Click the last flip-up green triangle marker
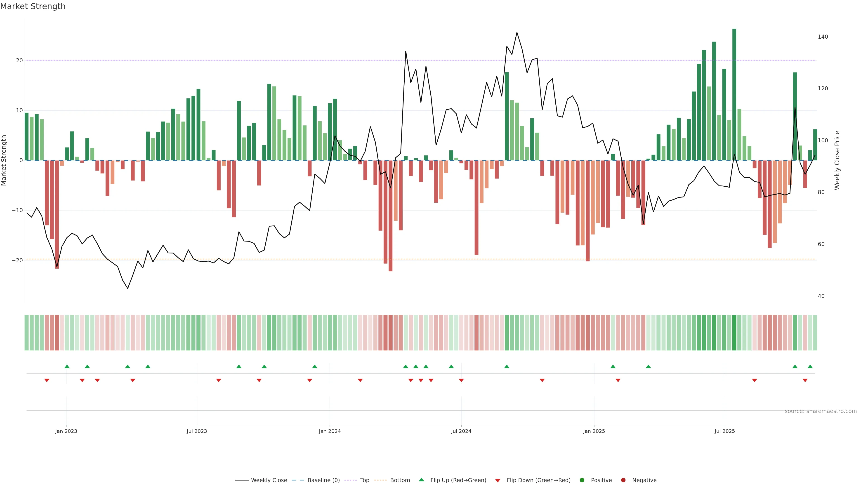868x488 pixels. click(x=810, y=366)
